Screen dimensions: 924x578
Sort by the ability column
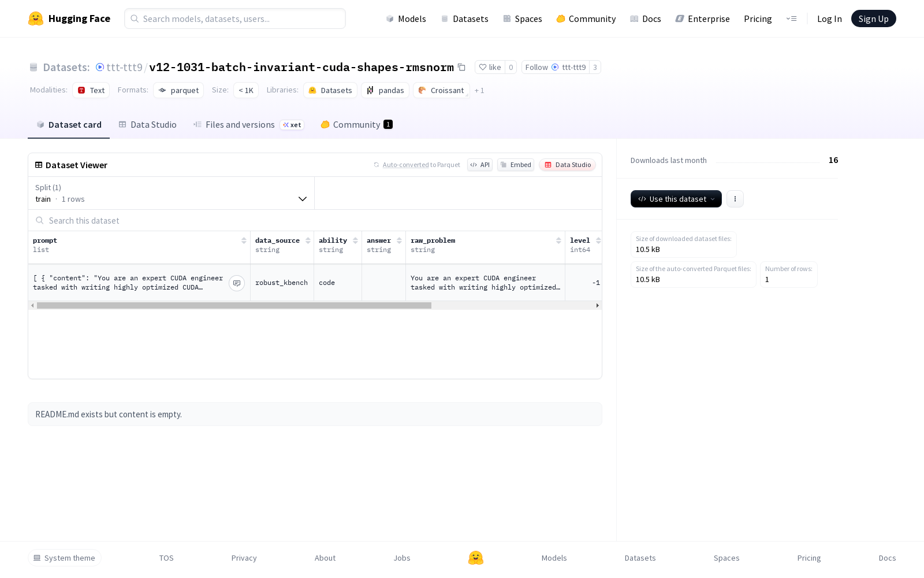[x=355, y=240]
